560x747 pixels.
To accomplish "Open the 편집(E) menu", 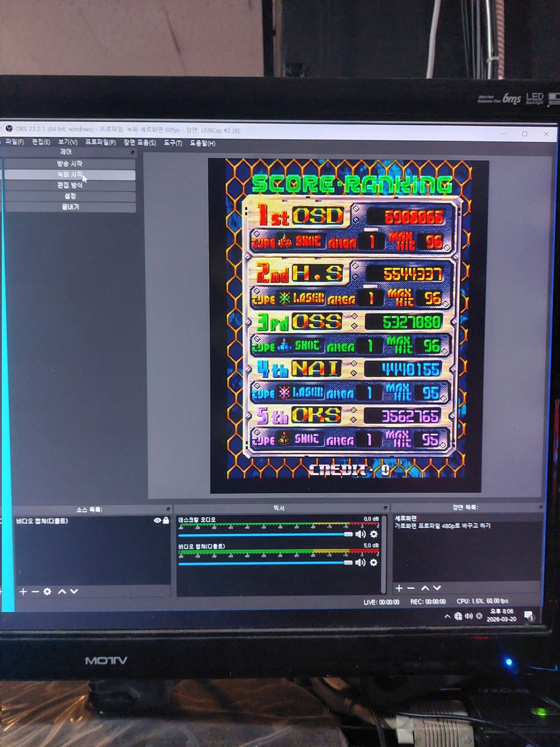I will click(x=40, y=143).
